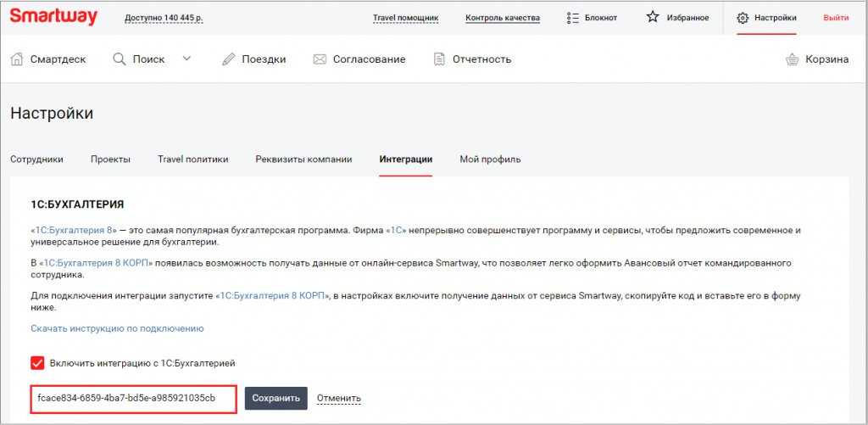Click the Отменить link
This screenshot has width=868, height=425.
339,399
